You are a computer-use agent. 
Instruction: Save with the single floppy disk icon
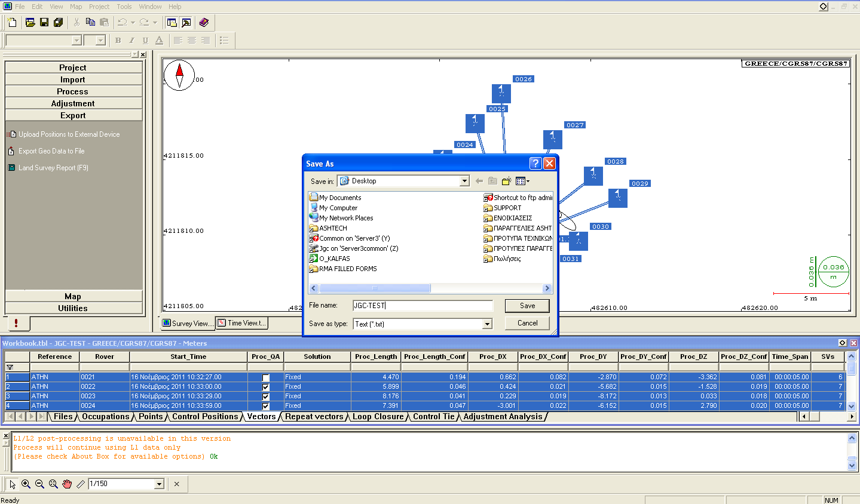pos(44,23)
